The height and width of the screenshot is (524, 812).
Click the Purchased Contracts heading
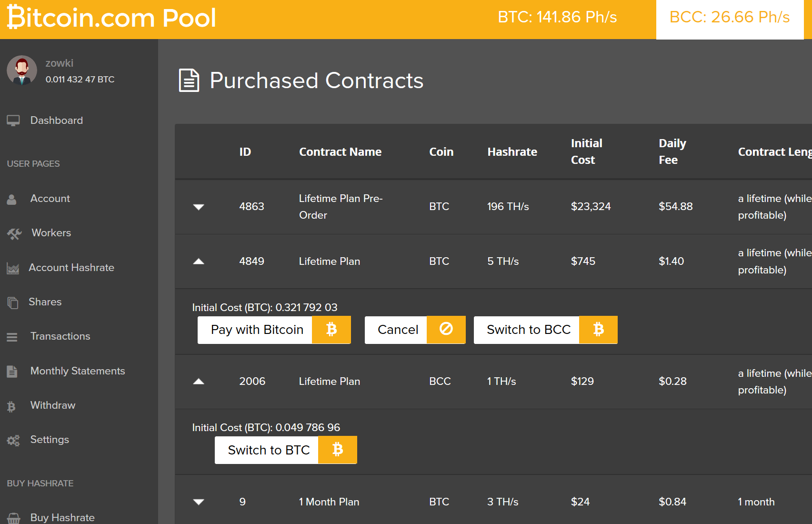point(317,81)
